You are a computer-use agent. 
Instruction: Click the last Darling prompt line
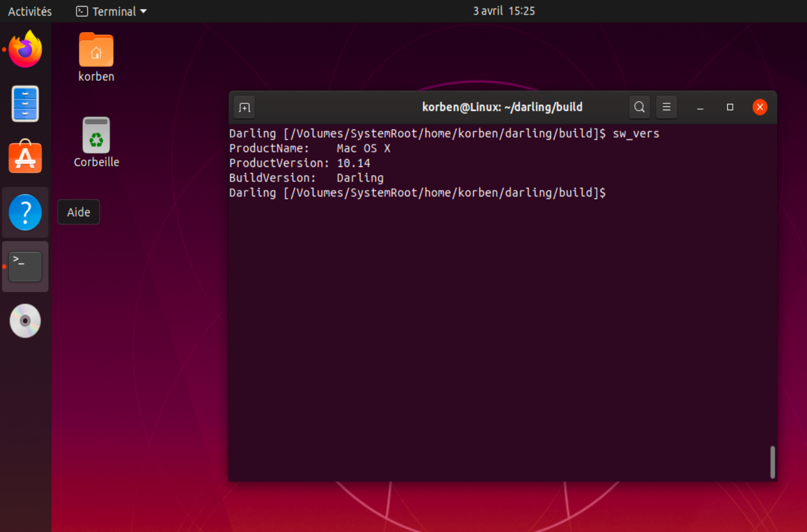click(x=417, y=193)
